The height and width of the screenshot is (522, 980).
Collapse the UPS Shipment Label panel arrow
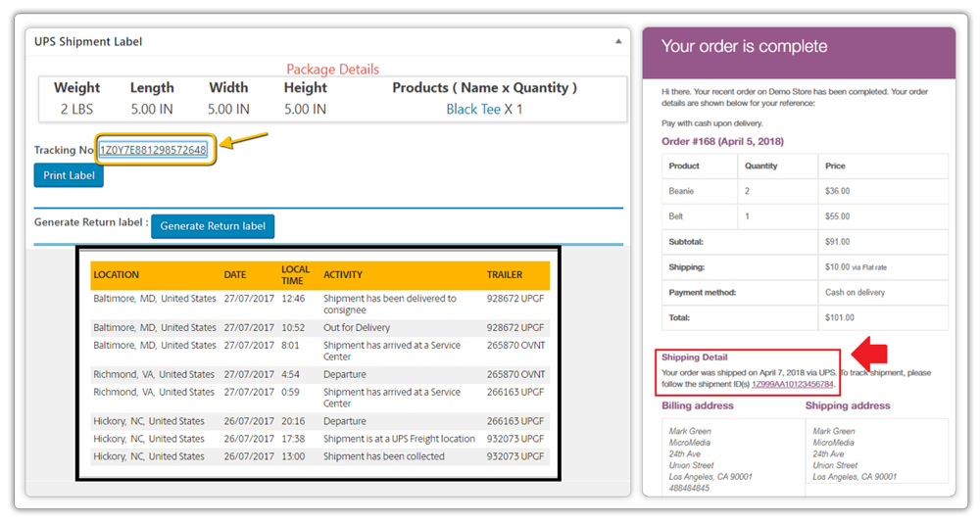618,41
